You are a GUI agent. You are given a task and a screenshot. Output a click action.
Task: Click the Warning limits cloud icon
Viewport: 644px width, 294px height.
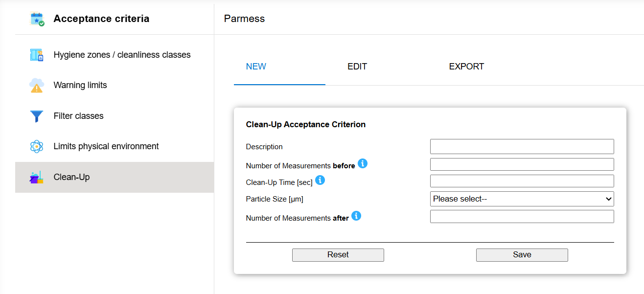pos(36,85)
